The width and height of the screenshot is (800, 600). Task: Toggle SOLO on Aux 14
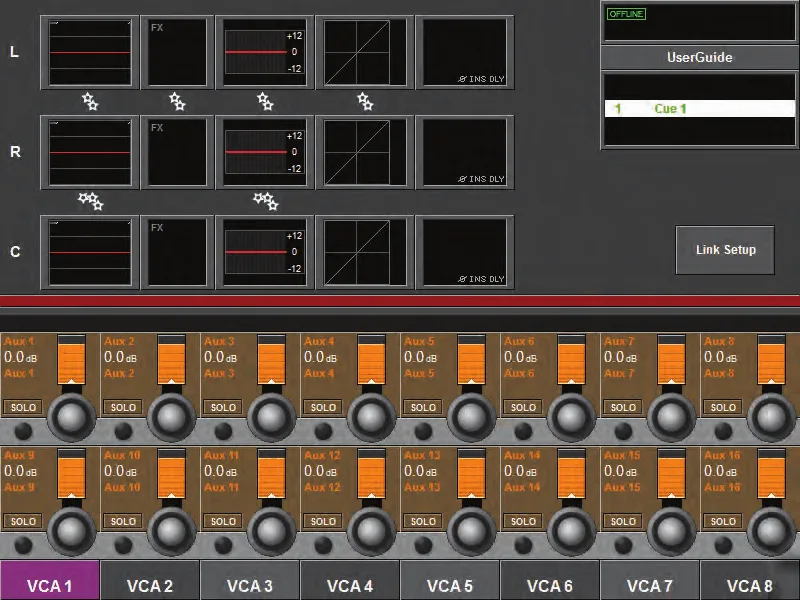click(x=523, y=521)
